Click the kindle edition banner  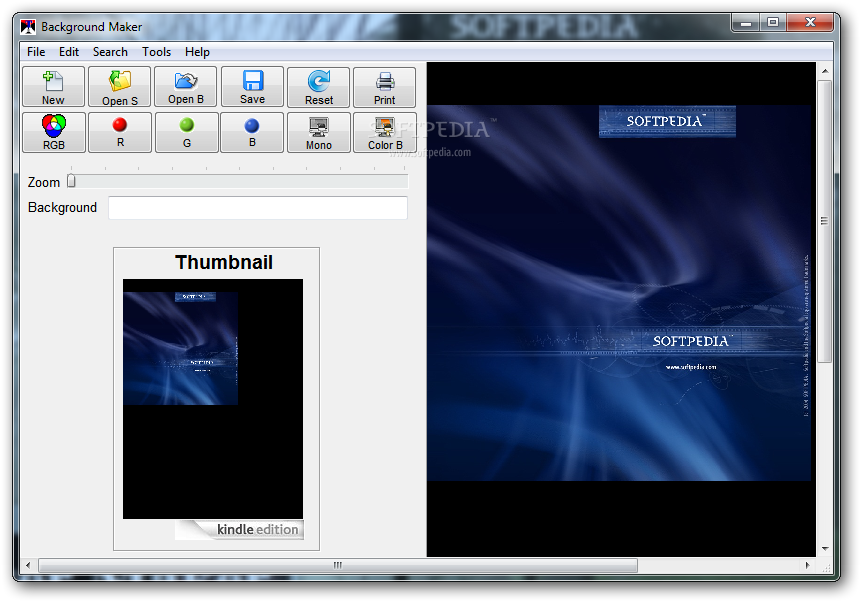point(239,529)
